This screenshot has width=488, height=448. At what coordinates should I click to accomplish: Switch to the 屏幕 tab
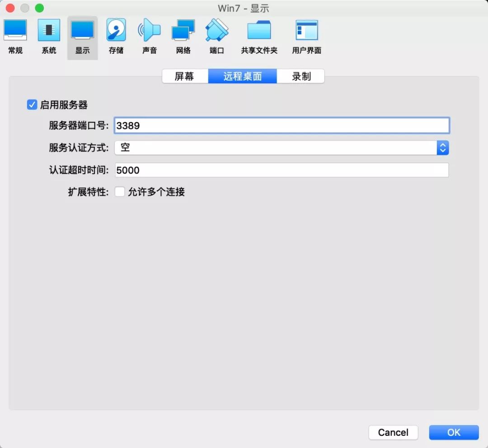185,76
